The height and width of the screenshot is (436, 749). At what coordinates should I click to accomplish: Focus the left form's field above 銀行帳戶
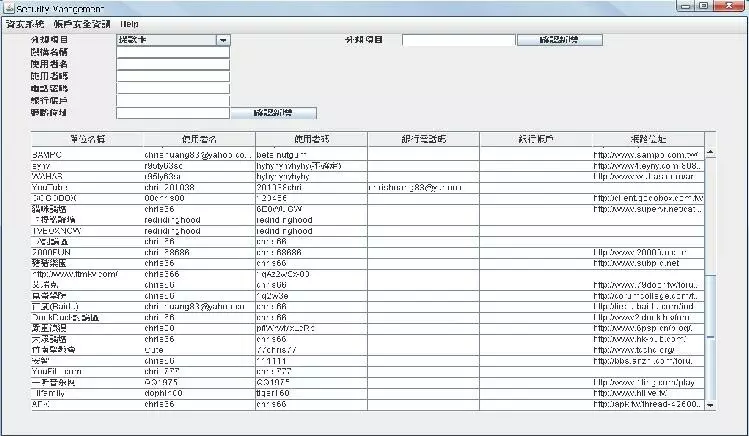click(173, 88)
